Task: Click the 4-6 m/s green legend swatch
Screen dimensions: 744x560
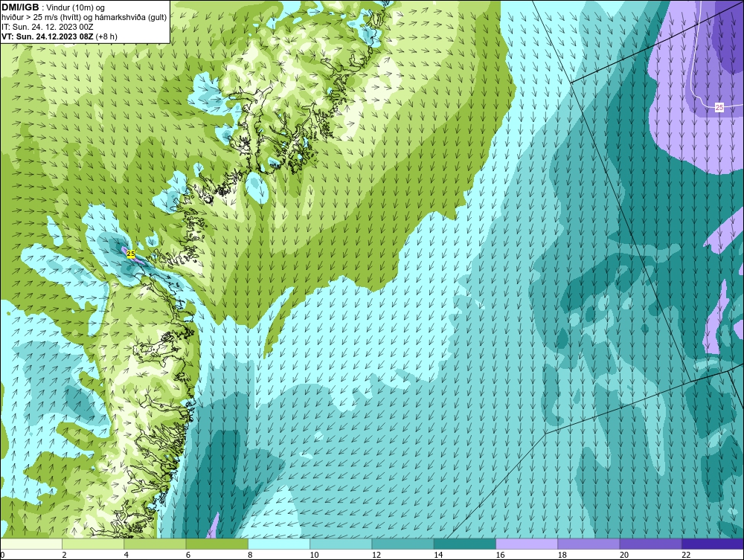Action: tap(155, 544)
